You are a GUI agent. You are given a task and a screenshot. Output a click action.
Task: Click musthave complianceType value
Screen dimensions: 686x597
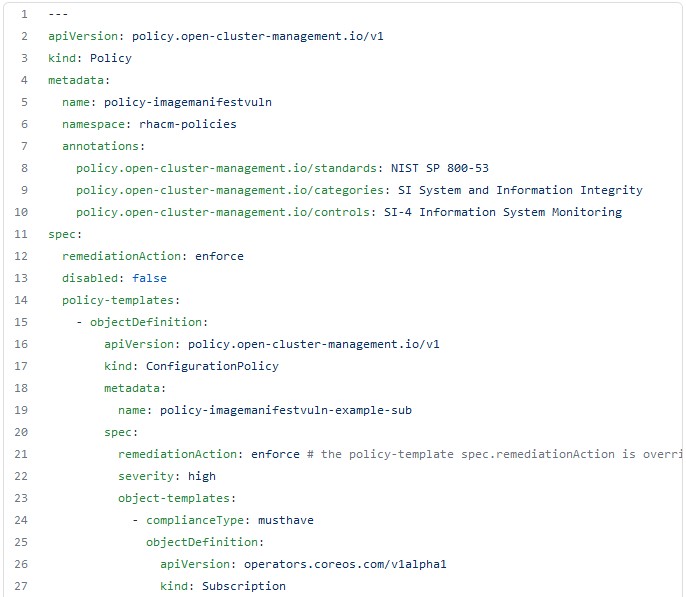[286, 520]
